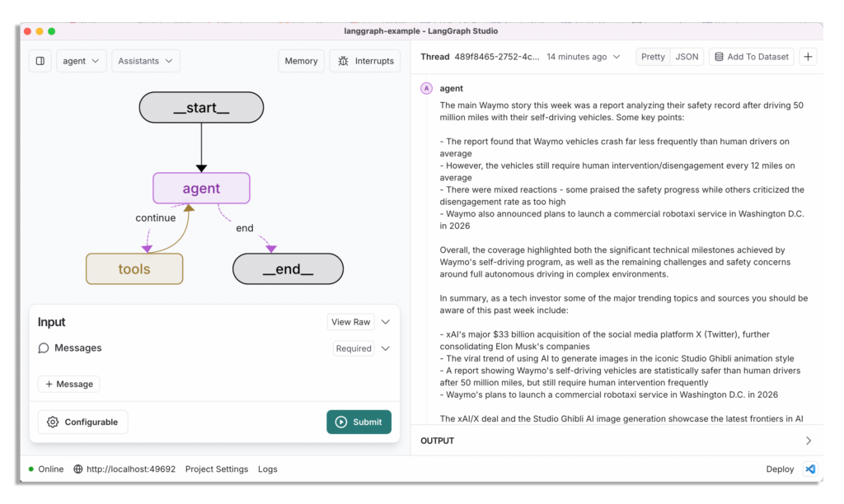Click the globe icon beside localhost URL
844x504 pixels.
(x=78, y=469)
